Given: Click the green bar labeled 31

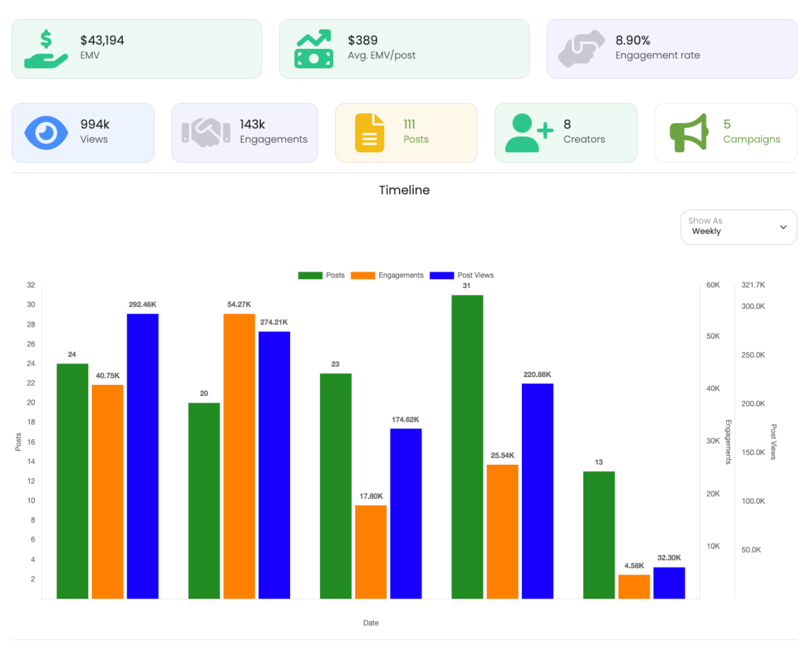Looking at the screenshot, I should click(467, 446).
